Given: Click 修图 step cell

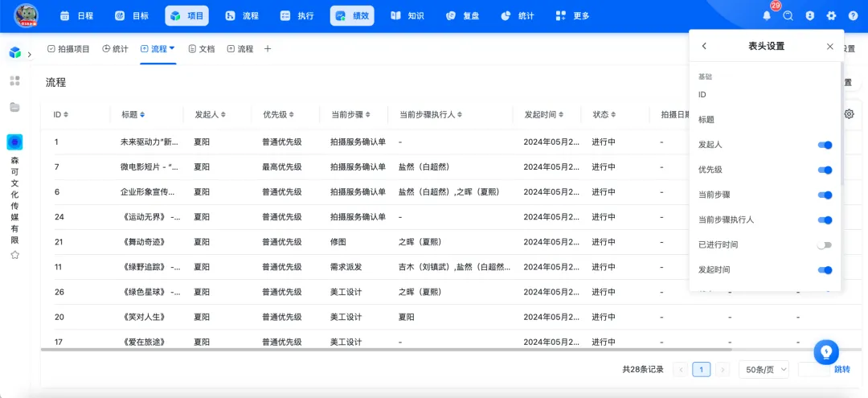Looking at the screenshot, I should click(338, 242).
